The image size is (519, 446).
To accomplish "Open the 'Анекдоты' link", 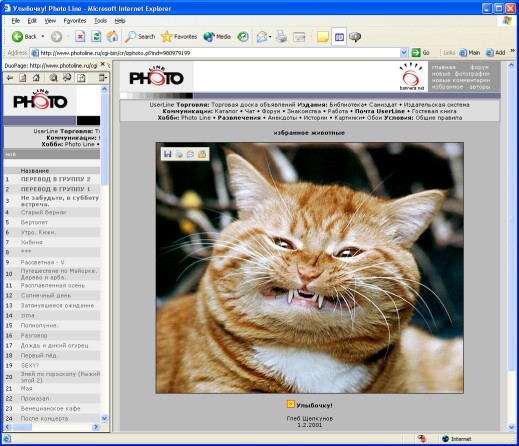I will pyautogui.click(x=282, y=118).
